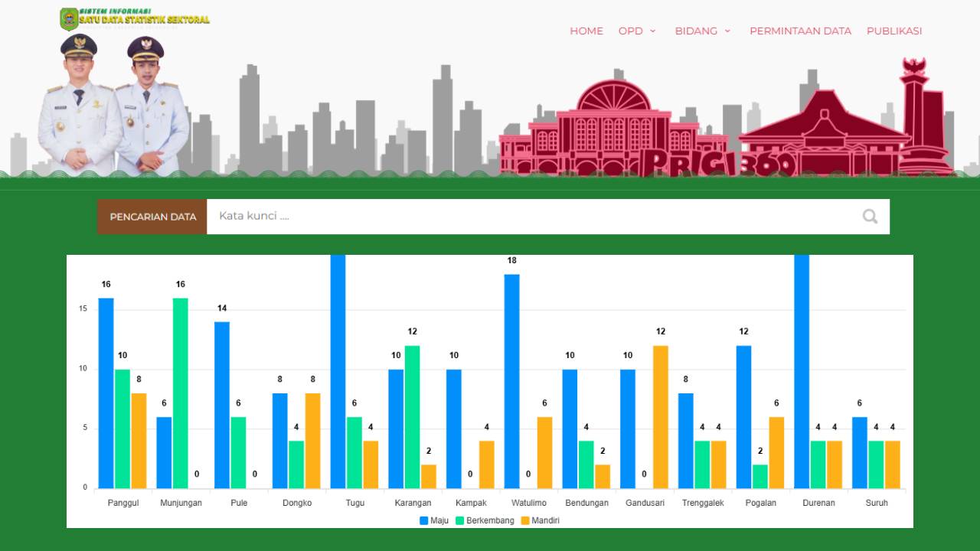Expand the OPD dropdown menu
The image size is (980, 551).
click(637, 31)
